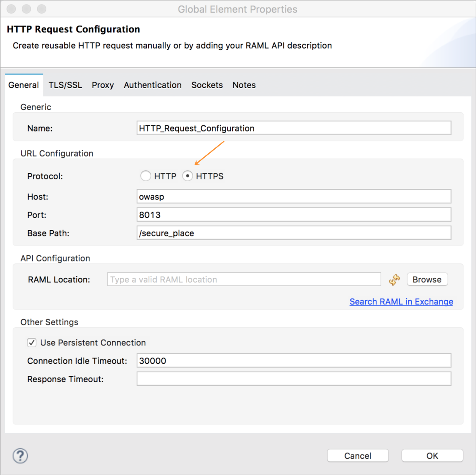The width and height of the screenshot is (476, 475).
Task: Open Search RAML in Exchange link
Action: (401, 301)
